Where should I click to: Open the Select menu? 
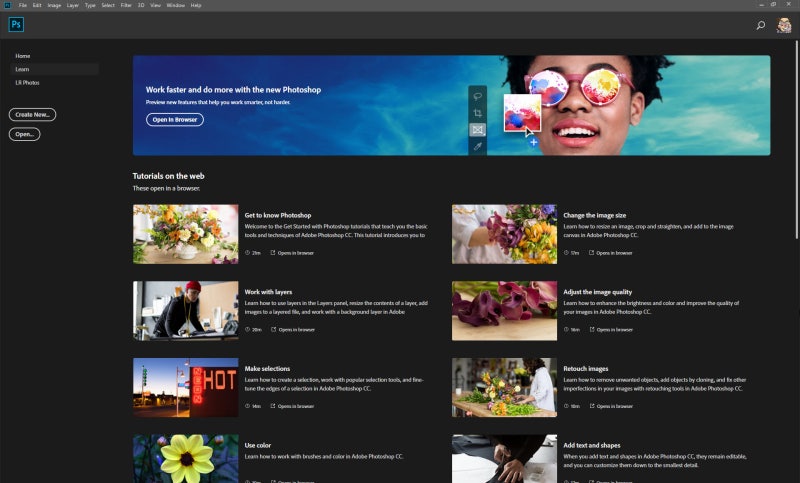coord(108,5)
